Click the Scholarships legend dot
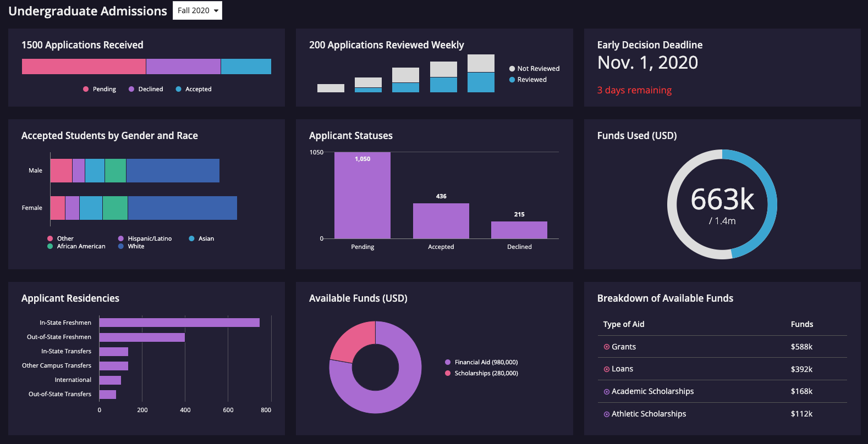868x444 pixels. pyautogui.click(x=448, y=373)
